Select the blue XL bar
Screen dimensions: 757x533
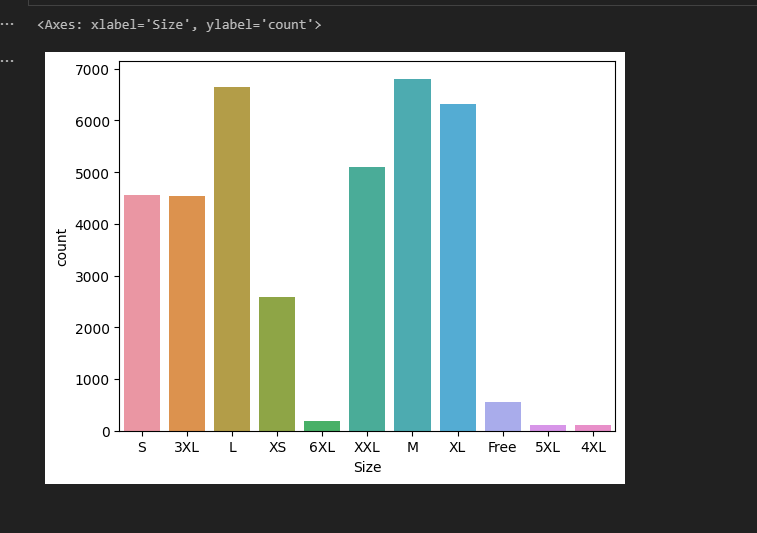click(x=457, y=267)
